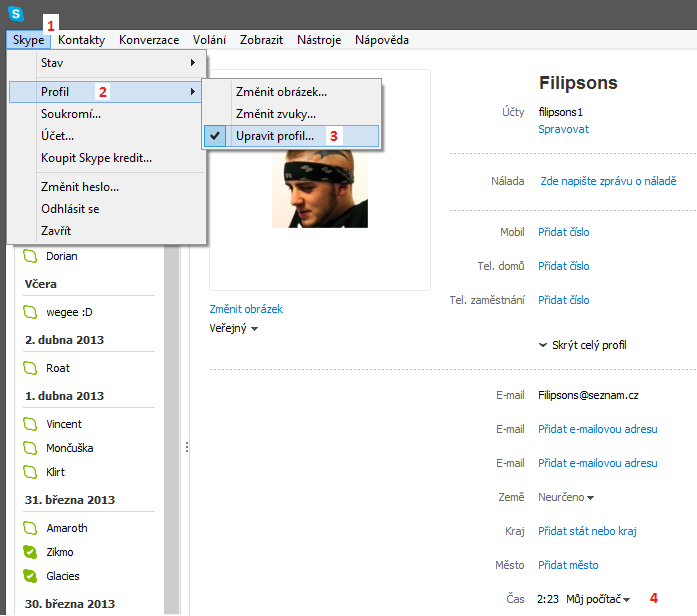Click Změnit obrázek link below the photo
This screenshot has height=616, width=697.
(246, 308)
